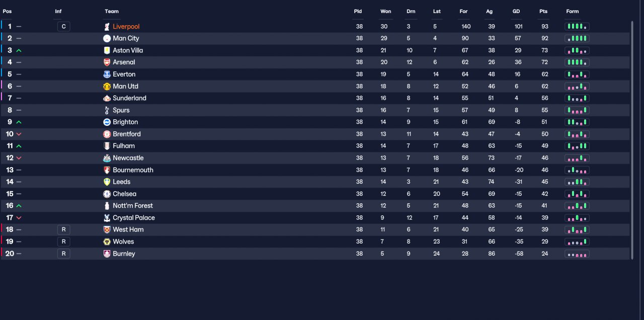Click the Arsenal club badge

tap(107, 62)
